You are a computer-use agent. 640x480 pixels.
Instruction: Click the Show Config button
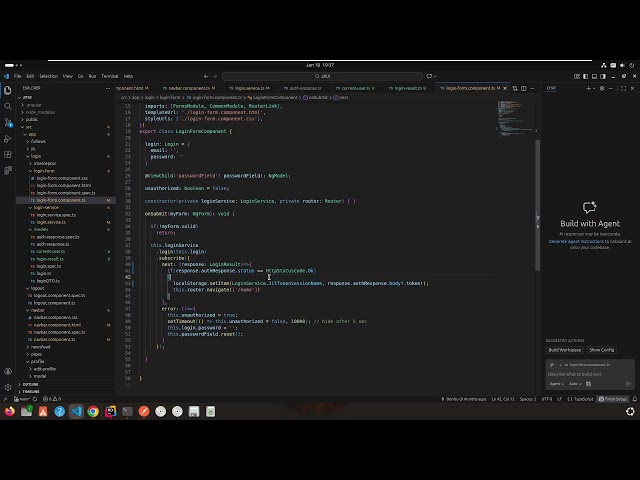601,350
